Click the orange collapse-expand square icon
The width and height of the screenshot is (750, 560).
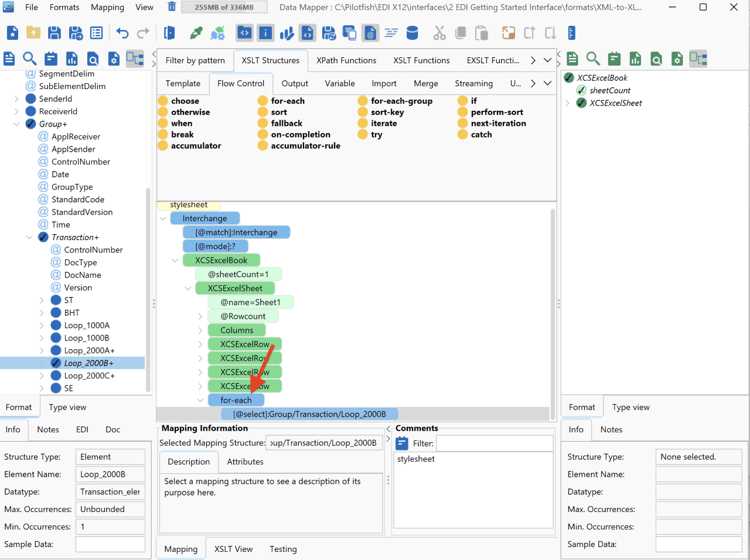pos(509,33)
